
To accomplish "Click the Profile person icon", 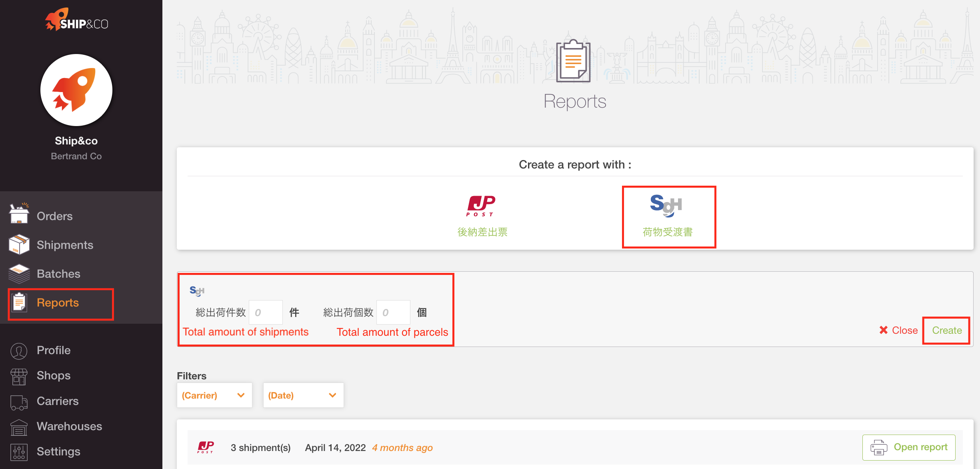I will (19, 351).
